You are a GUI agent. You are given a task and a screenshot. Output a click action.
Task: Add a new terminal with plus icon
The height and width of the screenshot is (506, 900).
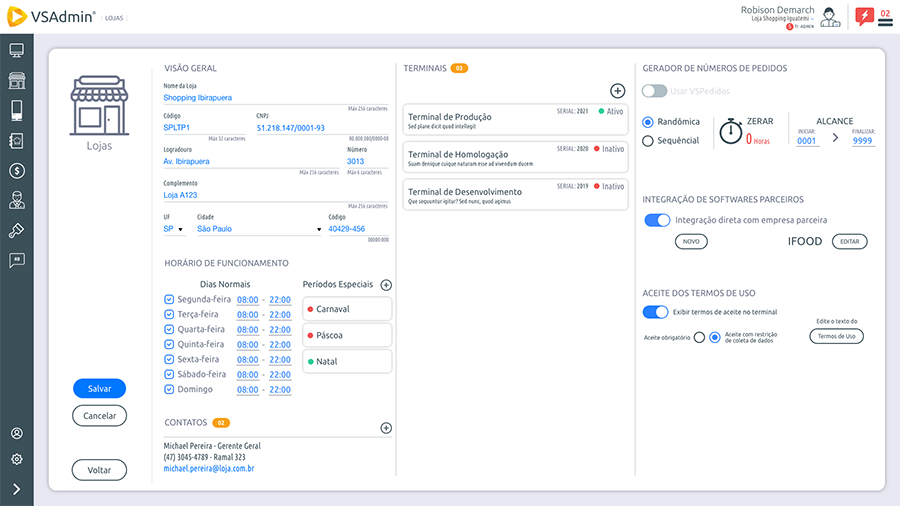pos(617,91)
